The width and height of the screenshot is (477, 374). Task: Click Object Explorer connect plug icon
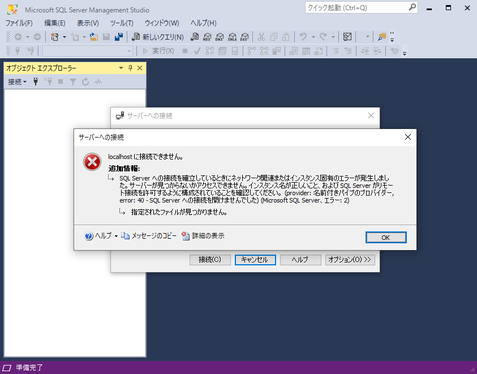pos(36,82)
